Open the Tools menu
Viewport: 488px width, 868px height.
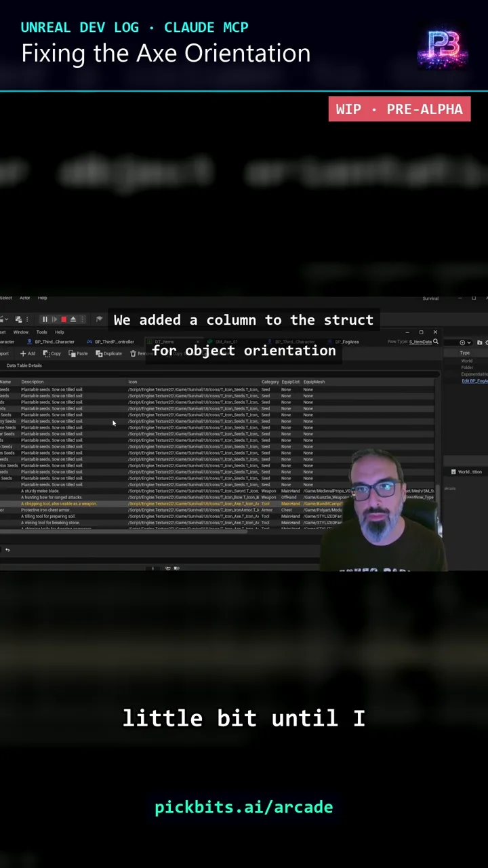point(42,332)
